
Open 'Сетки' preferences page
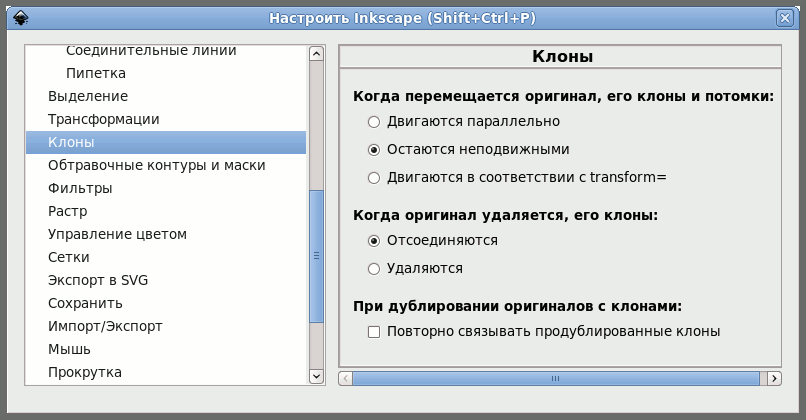point(166,257)
